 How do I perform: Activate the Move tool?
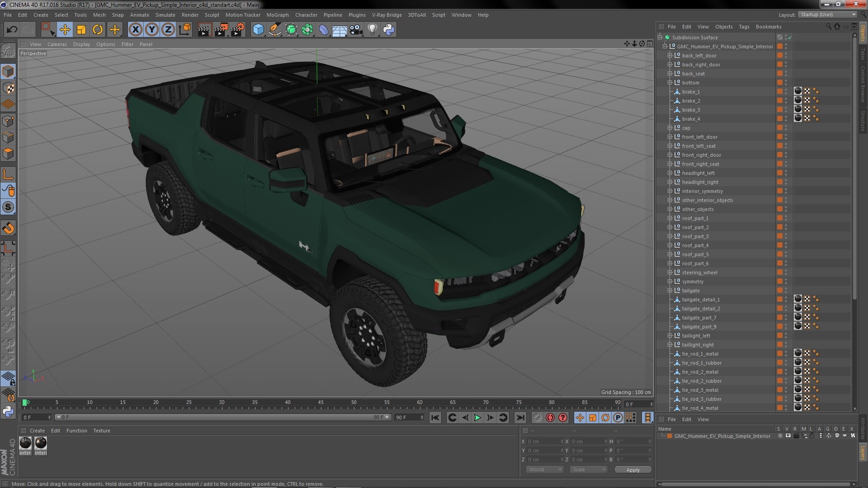coord(65,30)
